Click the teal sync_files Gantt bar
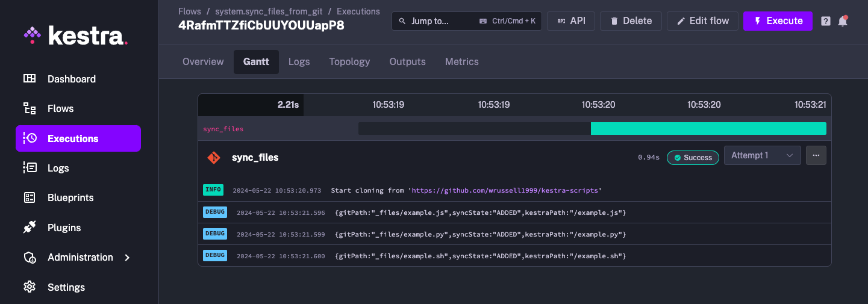 708,129
